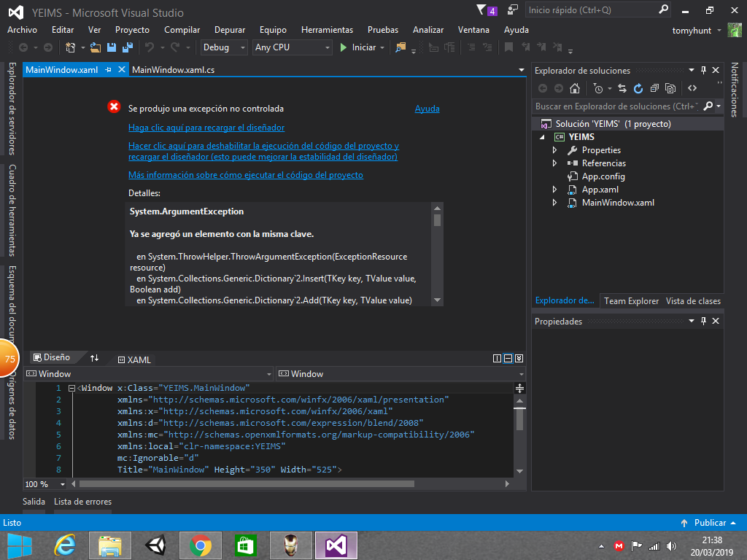
Task: Open the Any CPU platform dropdown
Action: click(328, 47)
